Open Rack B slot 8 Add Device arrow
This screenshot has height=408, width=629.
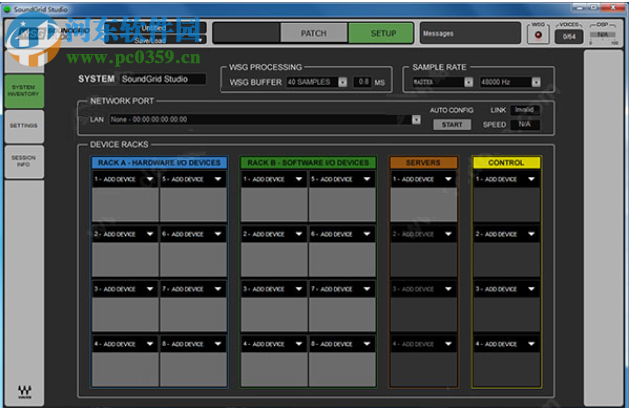click(x=367, y=344)
